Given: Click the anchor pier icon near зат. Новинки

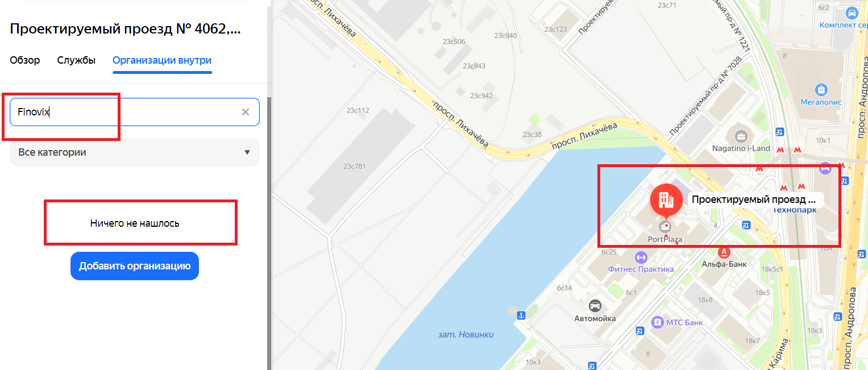Looking at the screenshot, I should tap(519, 314).
